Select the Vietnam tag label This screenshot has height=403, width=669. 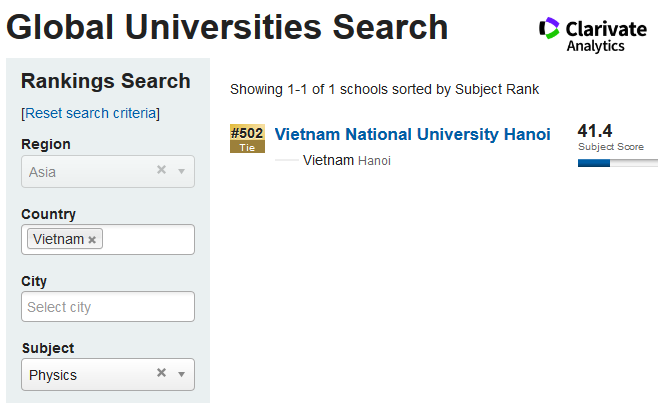coord(58,240)
